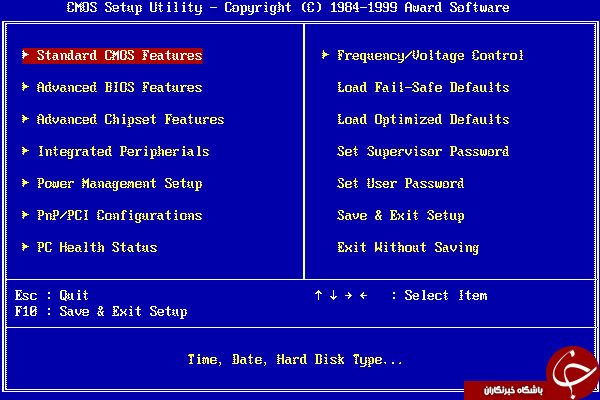Screen dimensions: 600x400
Task: Select Set User Password
Action: [x=400, y=184]
